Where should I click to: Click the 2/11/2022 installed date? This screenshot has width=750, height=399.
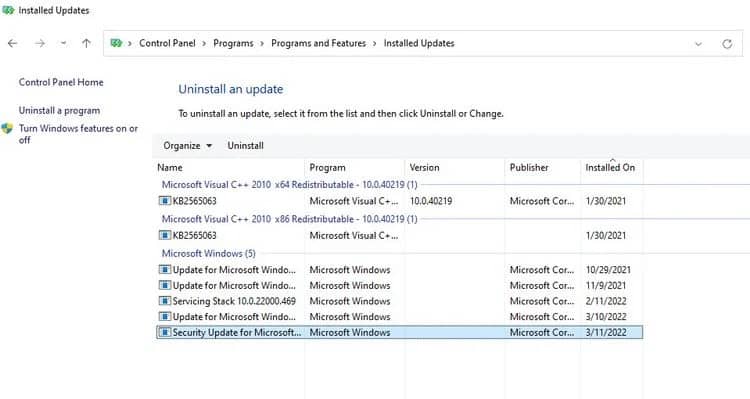click(x=606, y=301)
